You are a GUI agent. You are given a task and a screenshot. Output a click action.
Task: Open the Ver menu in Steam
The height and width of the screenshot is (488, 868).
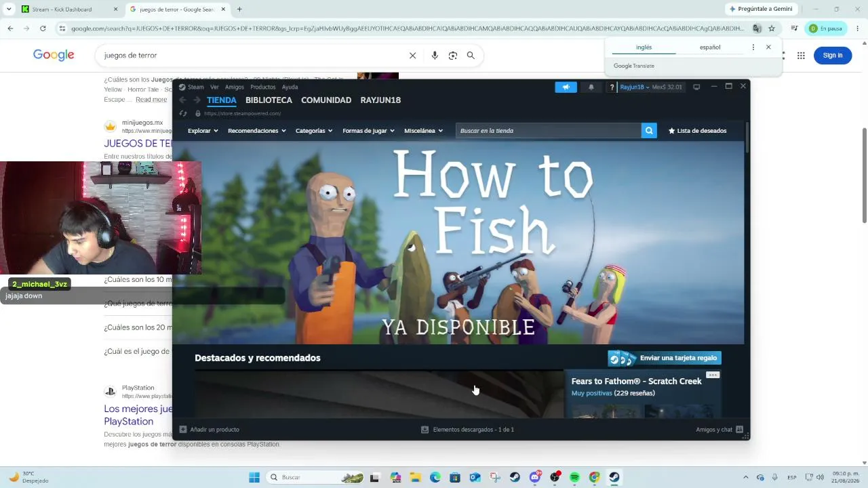[214, 87]
